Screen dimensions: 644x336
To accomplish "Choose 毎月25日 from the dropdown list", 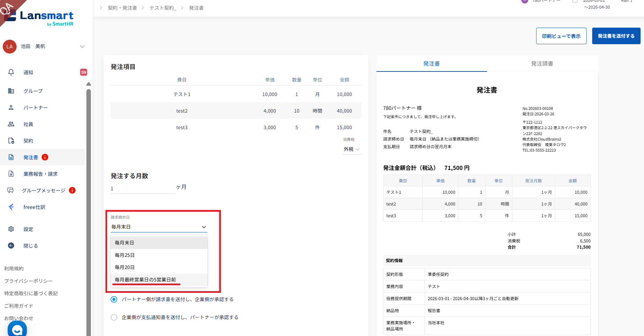I will point(159,255).
